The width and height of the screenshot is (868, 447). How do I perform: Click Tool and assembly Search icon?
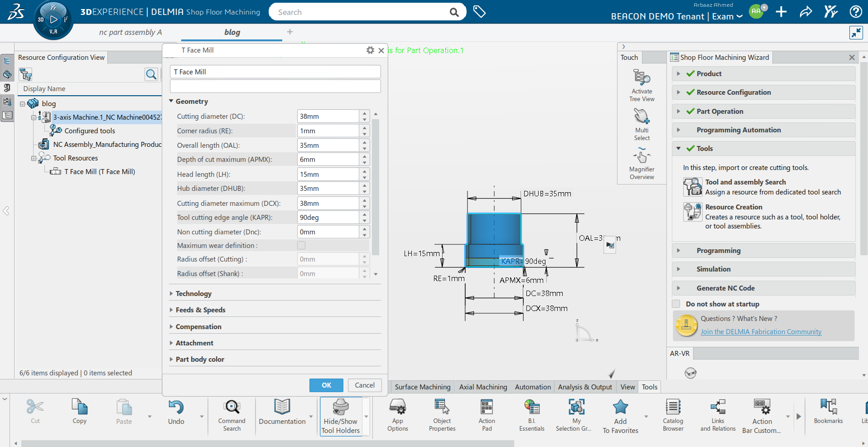[692, 187]
